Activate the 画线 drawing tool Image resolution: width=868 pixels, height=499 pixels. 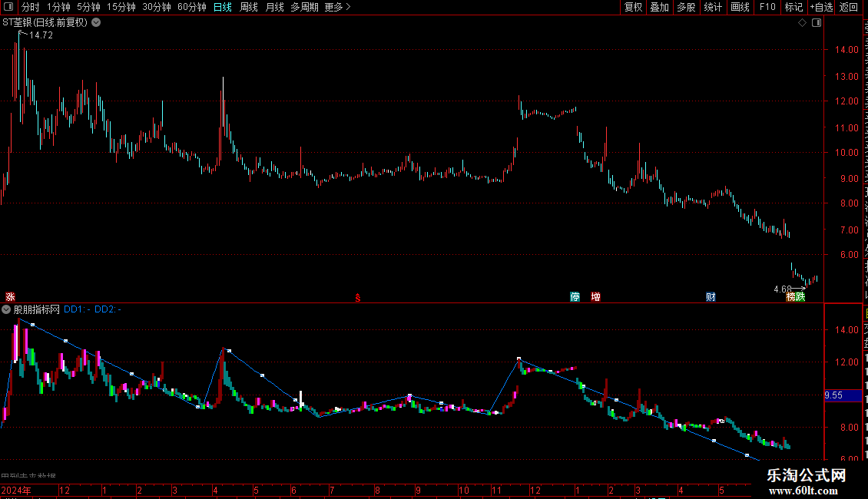pos(740,7)
